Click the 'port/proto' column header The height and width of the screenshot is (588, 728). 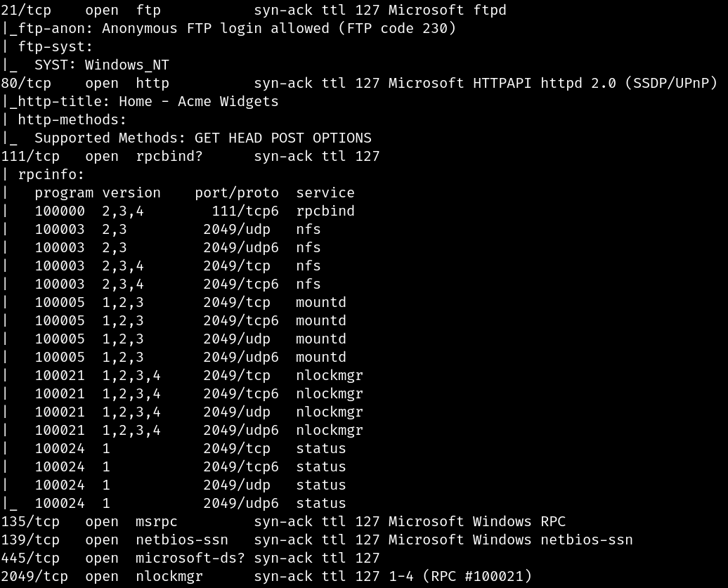[x=237, y=192]
